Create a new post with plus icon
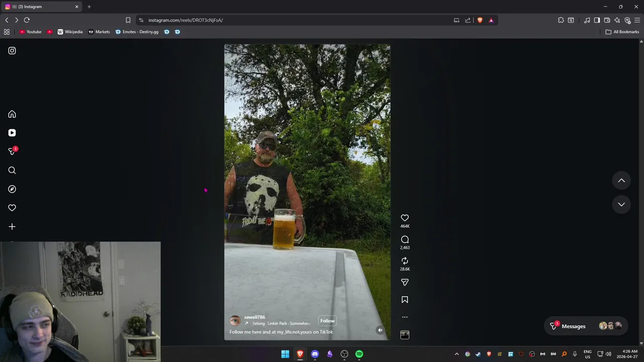 [12, 227]
